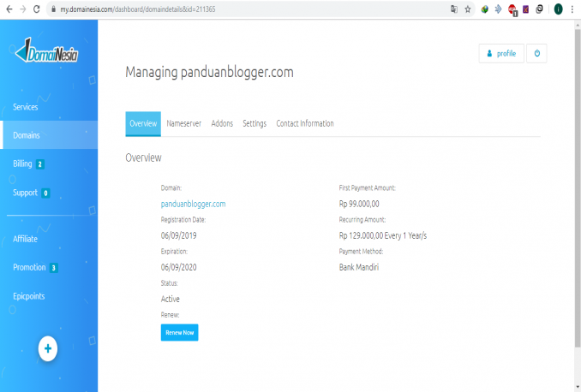Go to the Settings tab
This screenshot has height=392, width=581.
(x=255, y=123)
